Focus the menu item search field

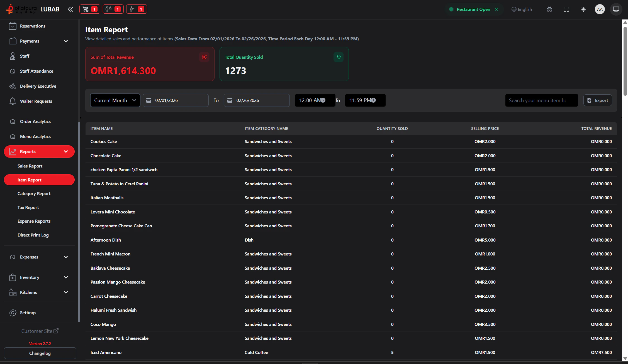[x=541, y=100]
